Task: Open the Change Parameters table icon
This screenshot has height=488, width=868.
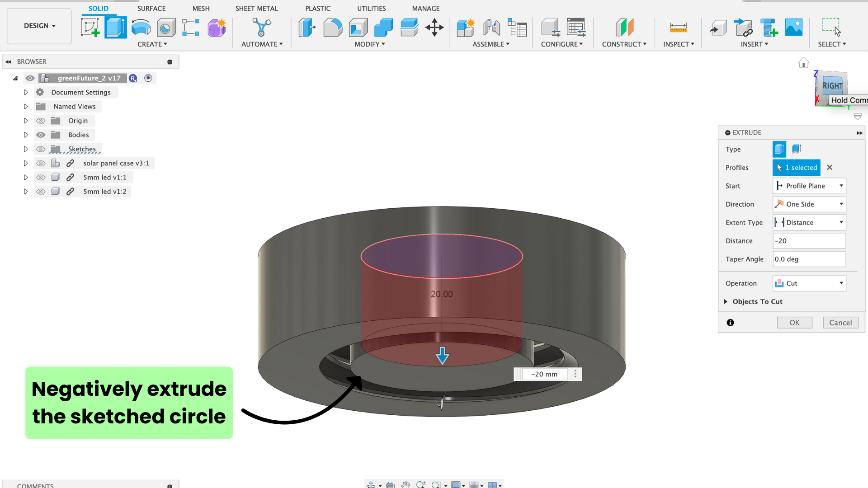Action: point(517,27)
